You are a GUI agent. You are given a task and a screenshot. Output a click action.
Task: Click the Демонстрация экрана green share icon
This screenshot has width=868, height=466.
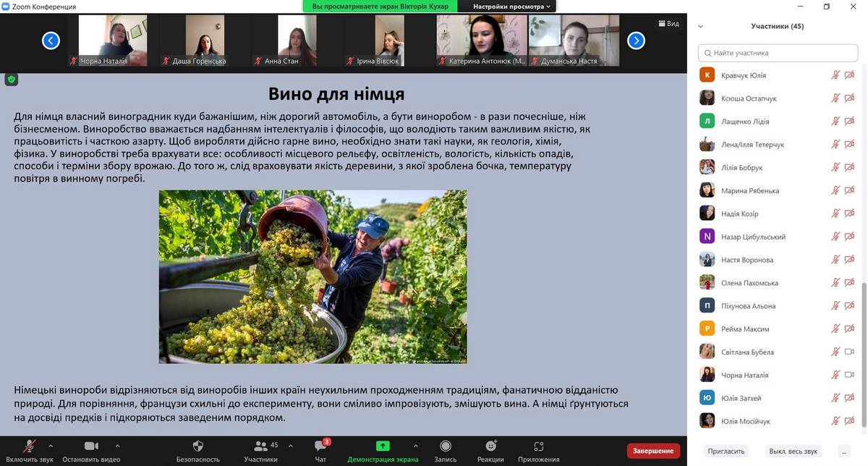click(x=383, y=446)
